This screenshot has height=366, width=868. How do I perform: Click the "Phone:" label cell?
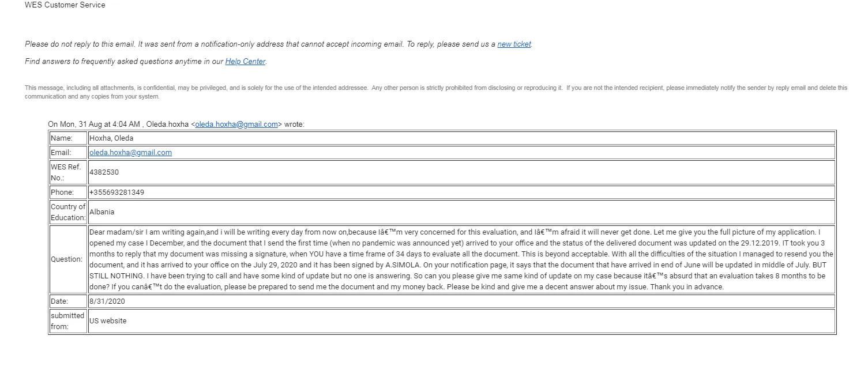(62, 193)
